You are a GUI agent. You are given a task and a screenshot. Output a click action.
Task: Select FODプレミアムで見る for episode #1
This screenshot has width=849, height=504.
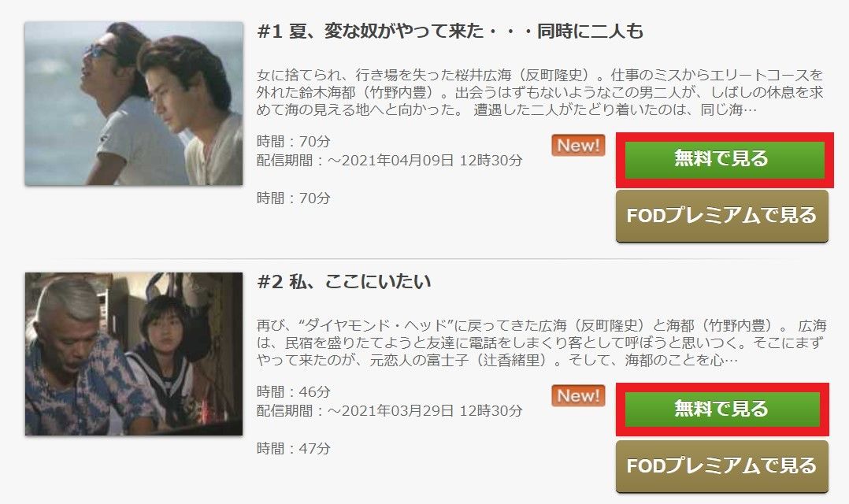tap(721, 216)
